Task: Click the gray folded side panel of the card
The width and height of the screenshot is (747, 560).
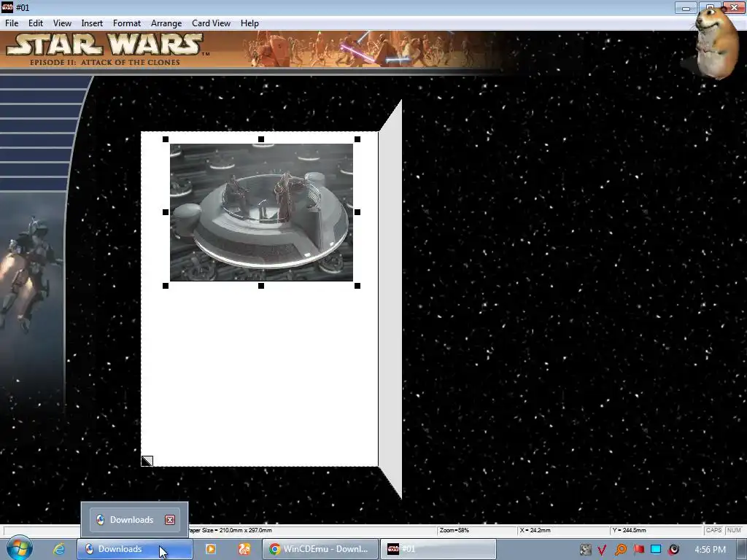Action: click(390, 299)
